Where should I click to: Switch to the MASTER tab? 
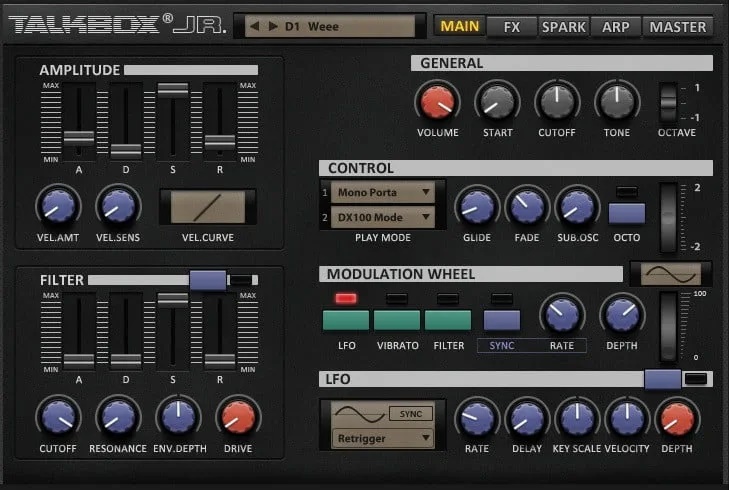[x=678, y=27]
